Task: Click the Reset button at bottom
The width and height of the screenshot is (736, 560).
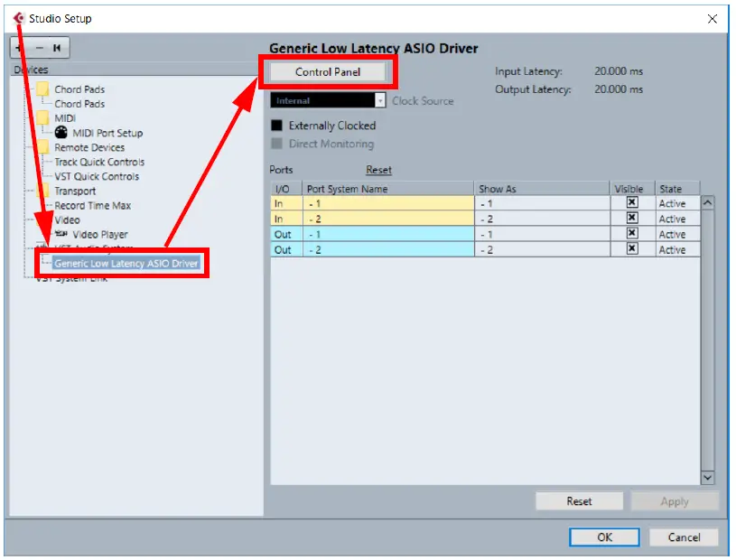Action: (579, 501)
